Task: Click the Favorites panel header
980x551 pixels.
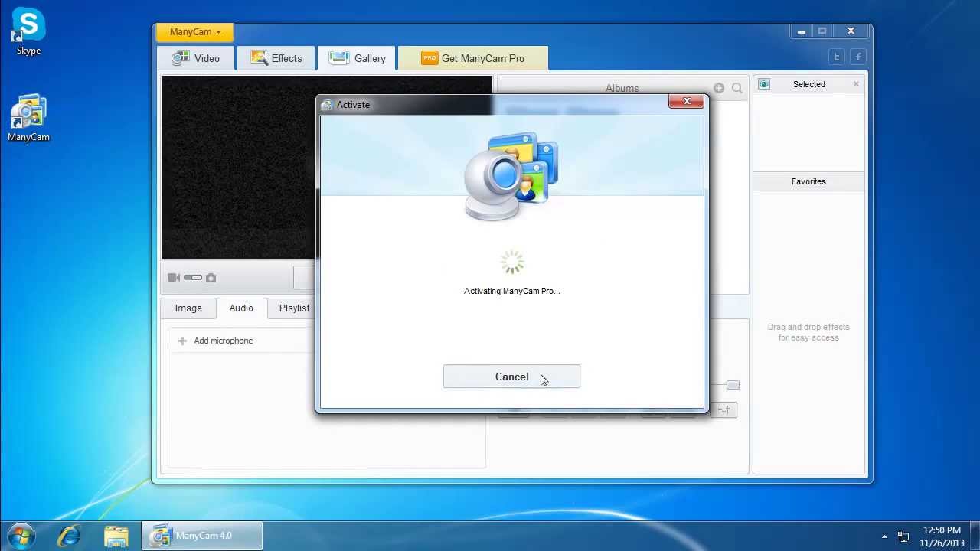Action: pos(808,181)
